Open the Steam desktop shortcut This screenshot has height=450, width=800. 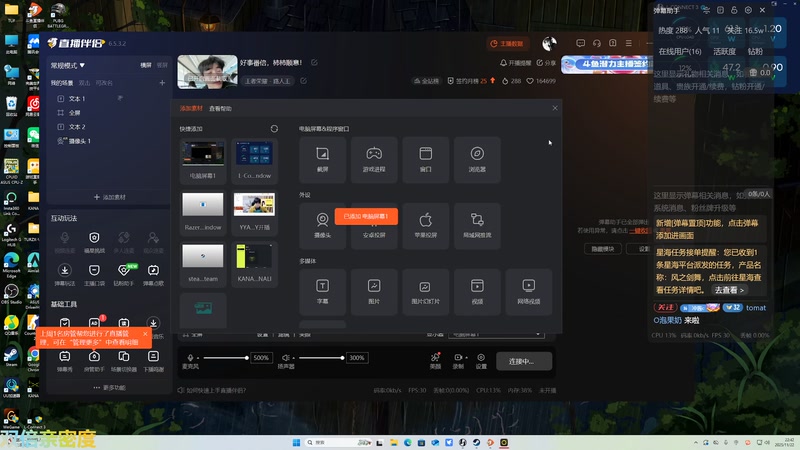[11, 357]
